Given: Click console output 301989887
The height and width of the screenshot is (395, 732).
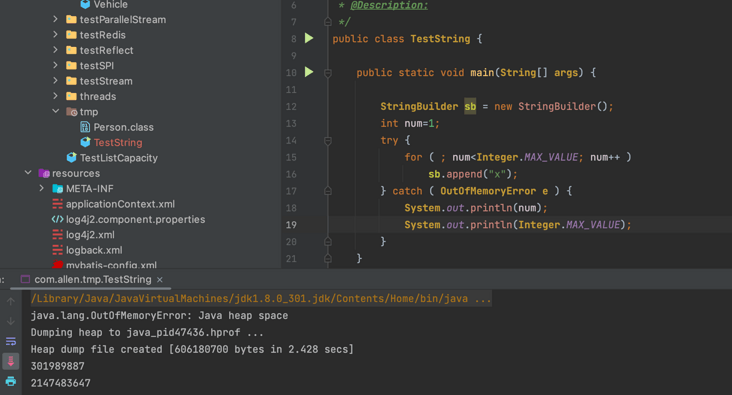Looking at the screenshot, I should click(x=57, y=366).
